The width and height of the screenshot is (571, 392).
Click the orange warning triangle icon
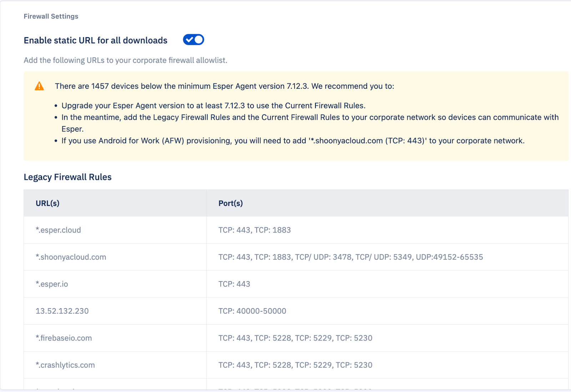[40, 86]
